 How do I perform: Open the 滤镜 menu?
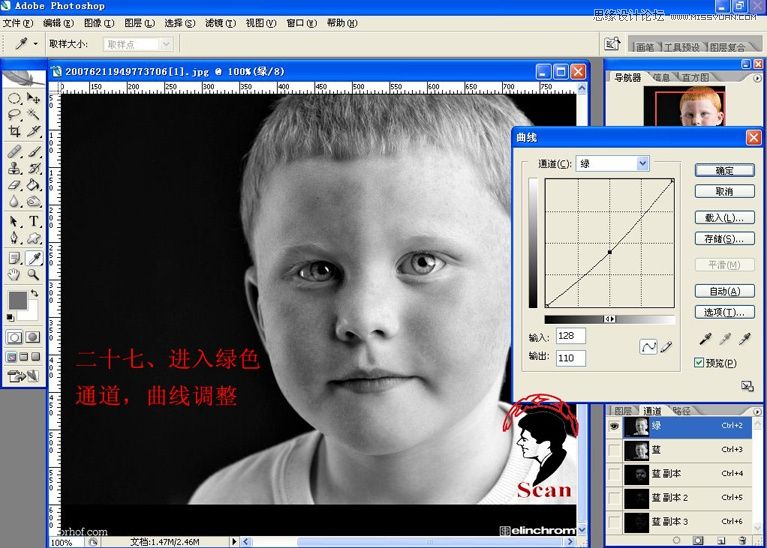pos(220,23)
